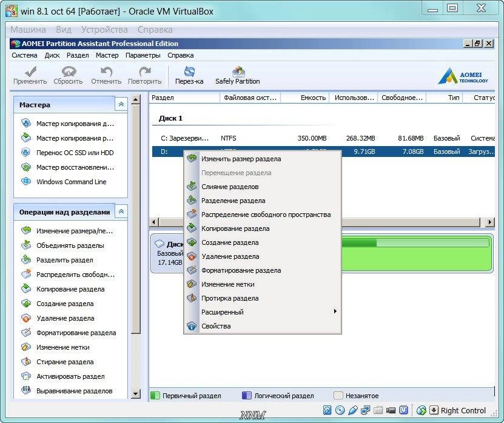Click the green partition usage bar
Screen dimensions: 504x423
pyautogui.click(x=415, y=242)
